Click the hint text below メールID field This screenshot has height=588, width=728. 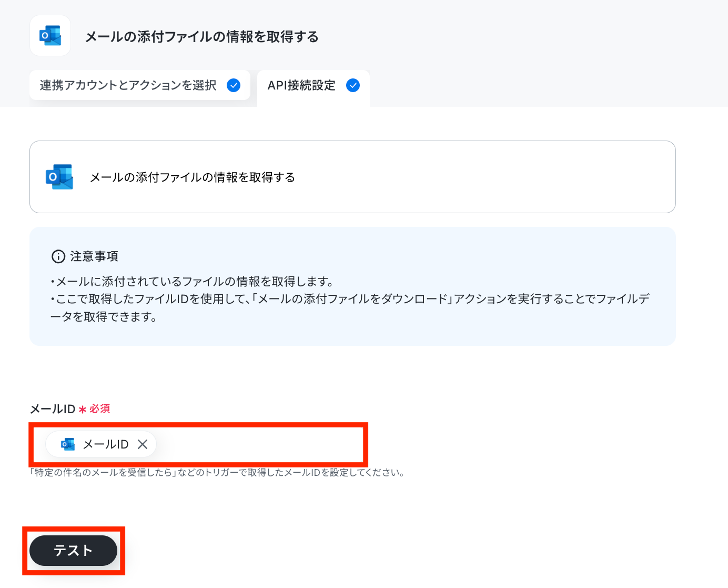click(x=218, y=472)
